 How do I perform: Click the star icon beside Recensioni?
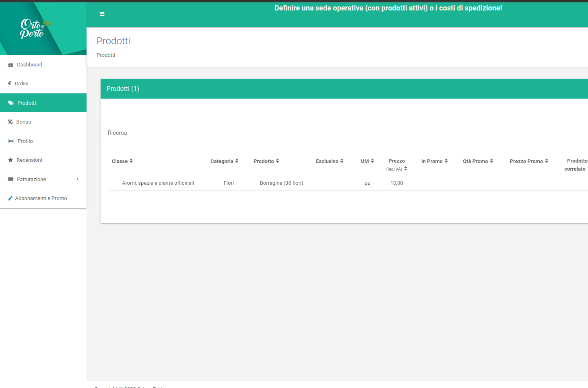tap(10, 160)
